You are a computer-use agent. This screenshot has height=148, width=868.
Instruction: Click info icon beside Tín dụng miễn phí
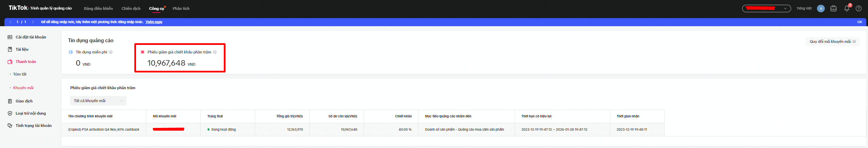point(111,52)
